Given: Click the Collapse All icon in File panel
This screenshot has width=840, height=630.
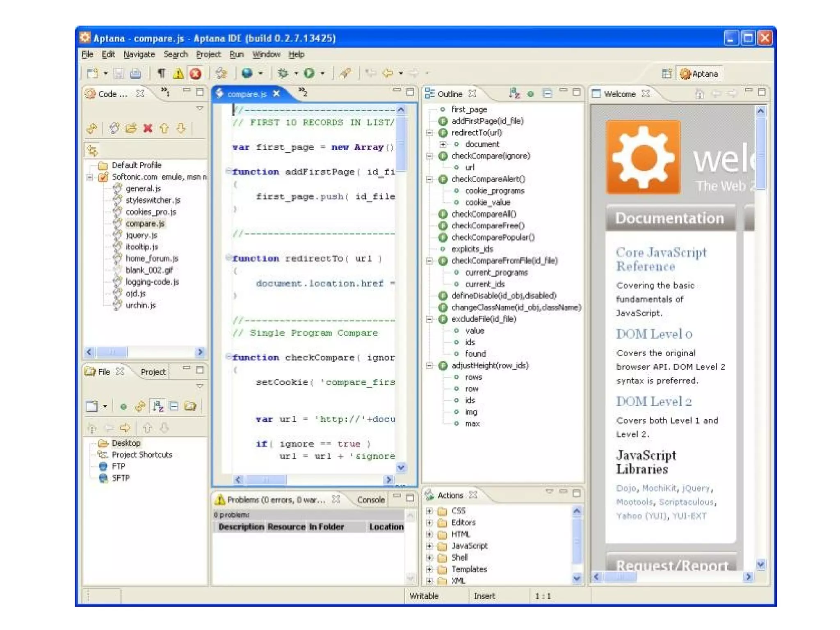Looking at the screenshot, I should pyautogui.click(x=173, y=406).
